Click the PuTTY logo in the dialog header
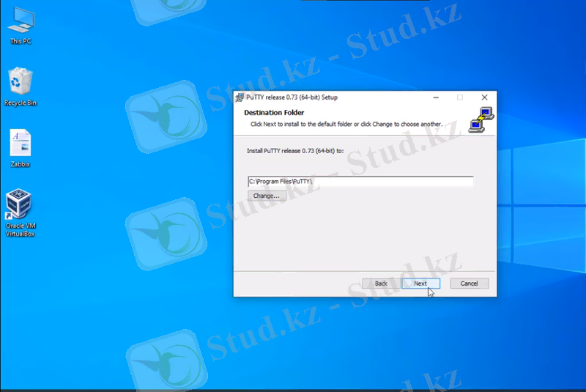 point(481,119)
